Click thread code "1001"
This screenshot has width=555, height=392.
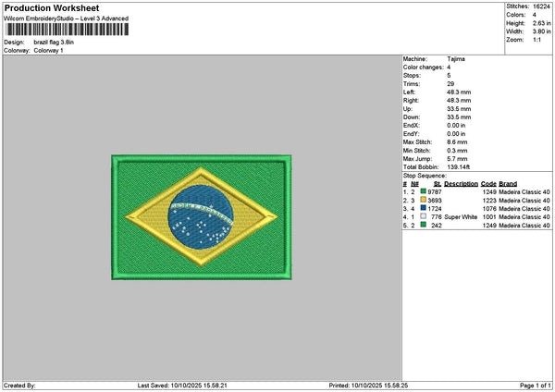click(489, 217)
